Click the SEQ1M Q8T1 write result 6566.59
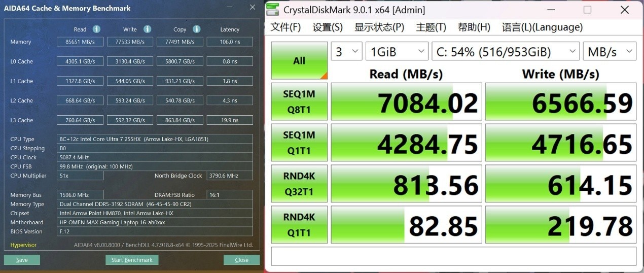Screen dimensions: 644x273 (561, 101)
